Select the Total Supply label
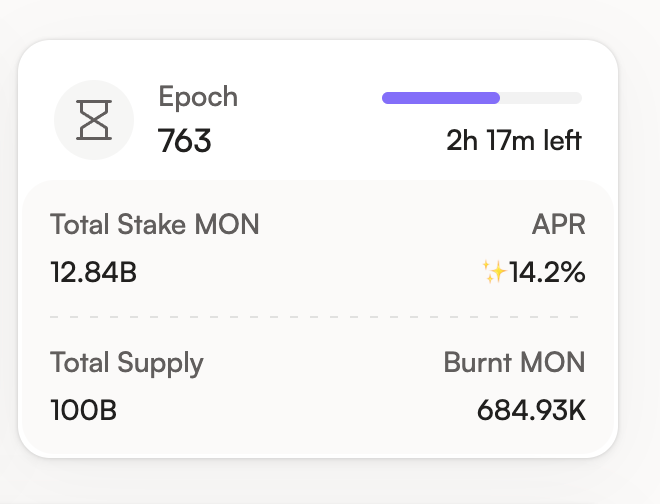Screen dimensions: 660x504 click(127, 363)
